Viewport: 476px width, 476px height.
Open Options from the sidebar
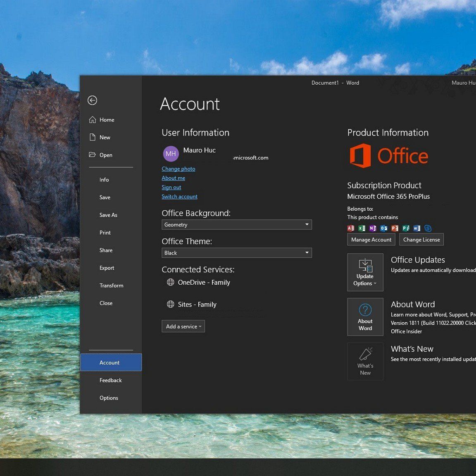[109, 398]
